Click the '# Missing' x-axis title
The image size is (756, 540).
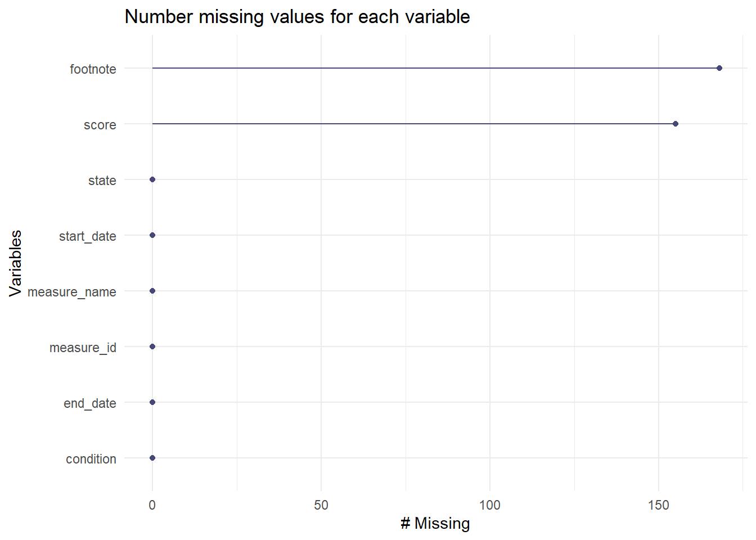[x=435, y=524]
